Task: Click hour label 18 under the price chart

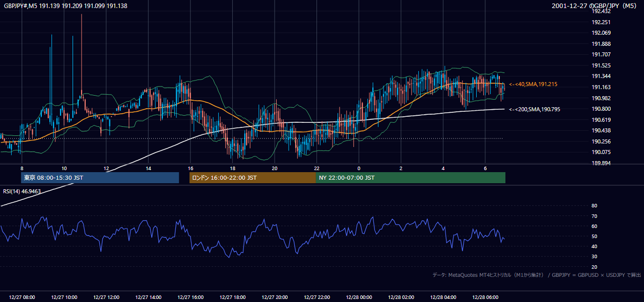Action: coord(232,168)
